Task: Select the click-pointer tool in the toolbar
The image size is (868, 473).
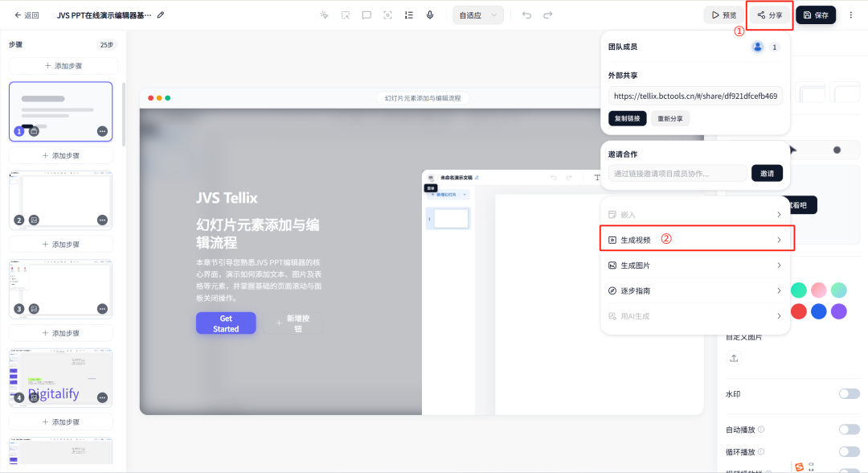Action: click(x=324, y=15)
